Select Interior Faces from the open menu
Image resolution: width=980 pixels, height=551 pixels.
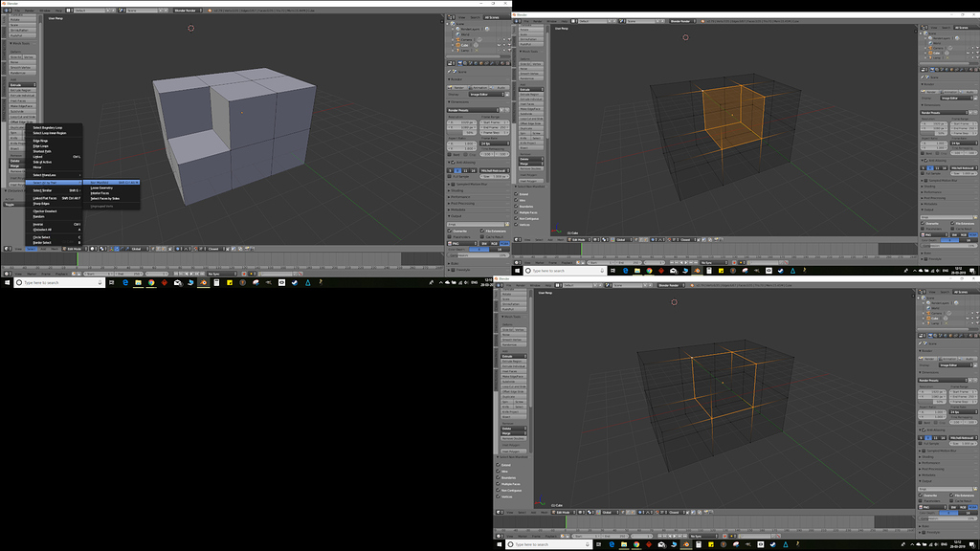99,193
